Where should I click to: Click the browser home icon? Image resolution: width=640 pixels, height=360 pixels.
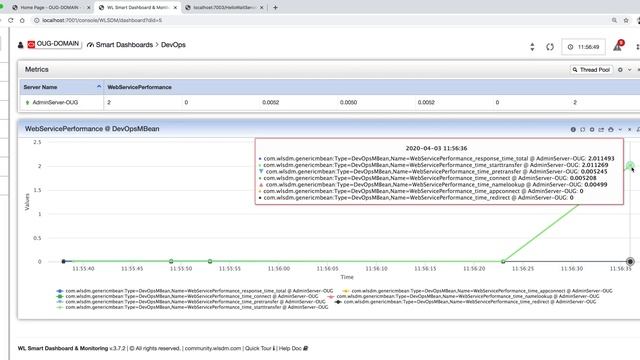(x=22, y=20)
